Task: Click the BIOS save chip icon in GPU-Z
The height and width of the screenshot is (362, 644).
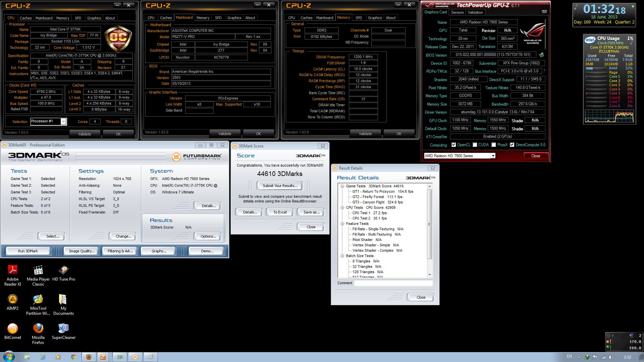Action: click(x=541, y=55)
